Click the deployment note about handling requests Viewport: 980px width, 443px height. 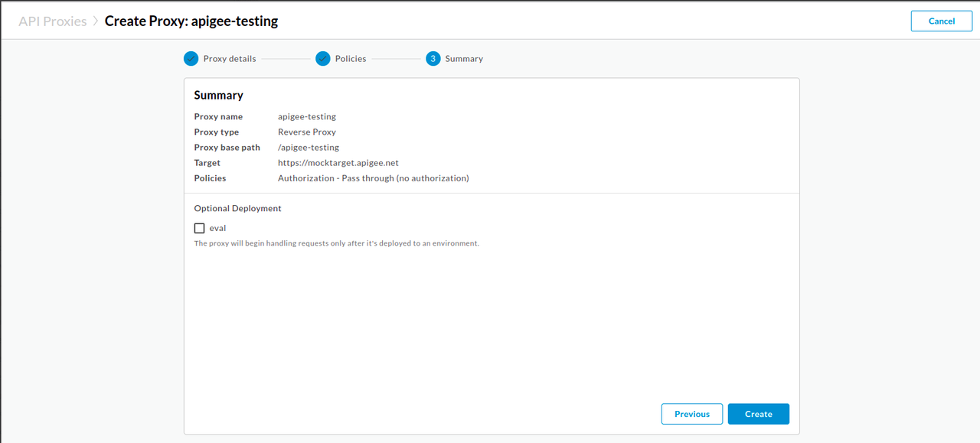[x=337, y=243]
